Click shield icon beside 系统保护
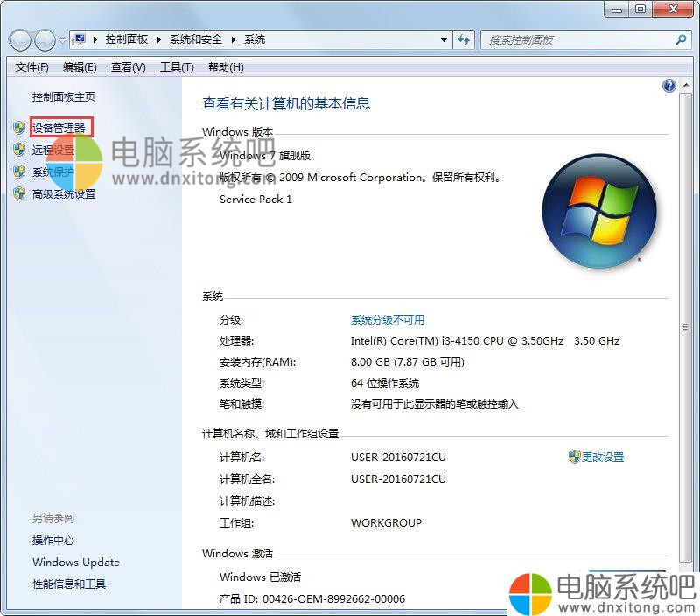Image resolution: width=700 pixels, height=616 pixels. 19,171
